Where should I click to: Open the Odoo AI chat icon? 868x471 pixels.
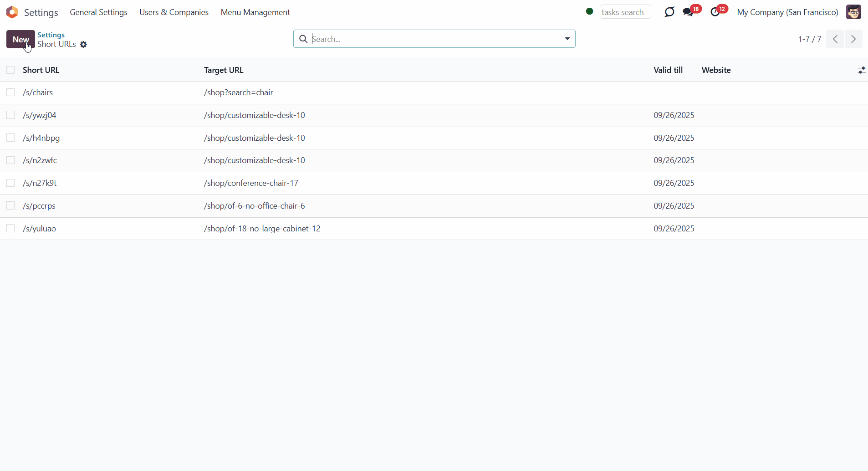pyautogui.click(x=669, y=12)
